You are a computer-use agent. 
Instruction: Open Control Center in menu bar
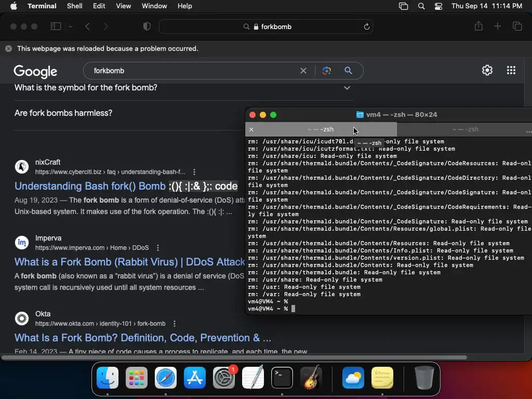(438, 6)
